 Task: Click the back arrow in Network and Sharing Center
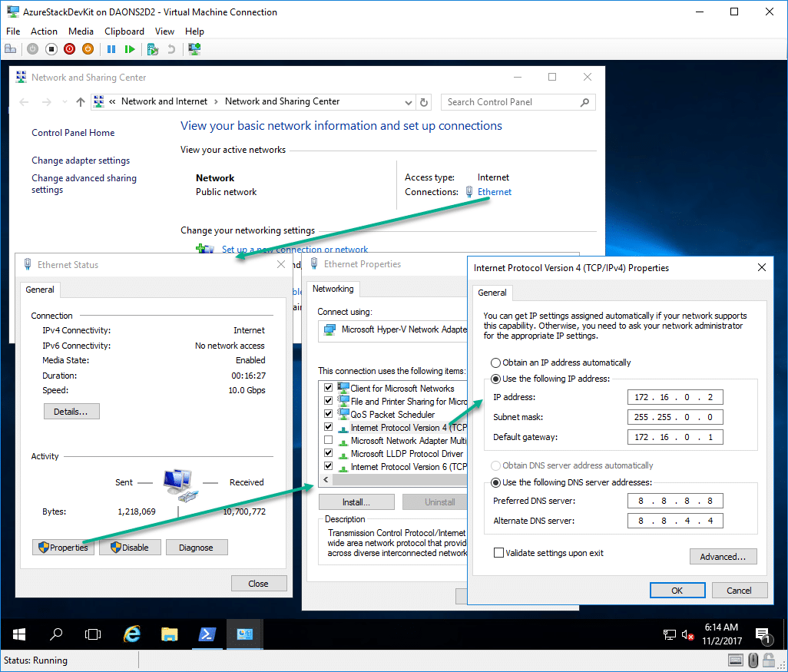pos(24,102)
